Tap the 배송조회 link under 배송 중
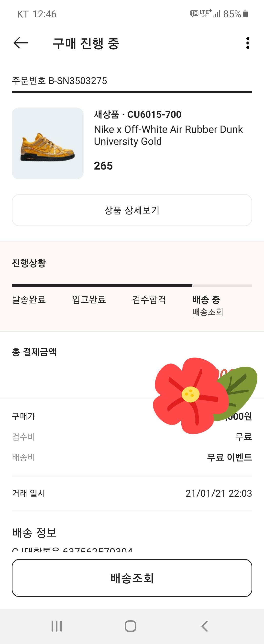 (x=208, y=312)
